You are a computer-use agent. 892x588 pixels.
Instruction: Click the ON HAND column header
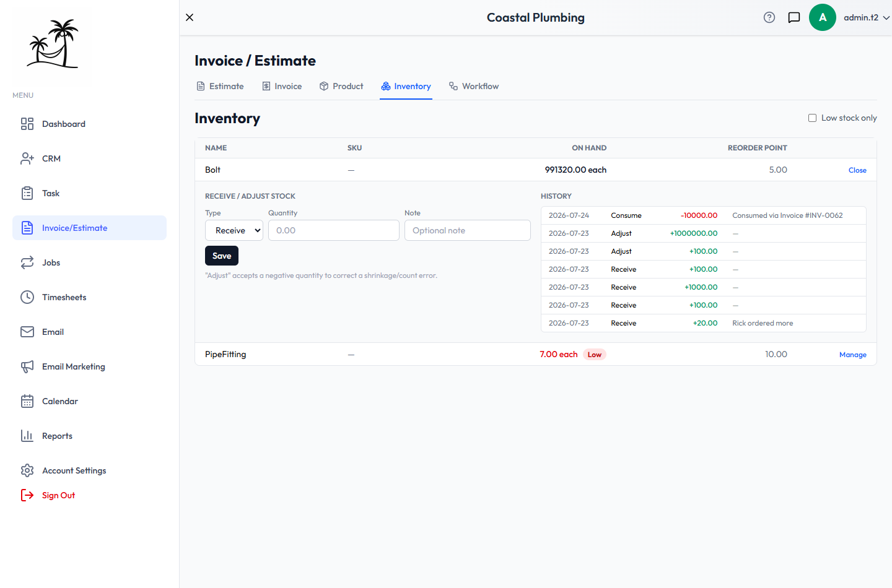[x=589, y=148]
